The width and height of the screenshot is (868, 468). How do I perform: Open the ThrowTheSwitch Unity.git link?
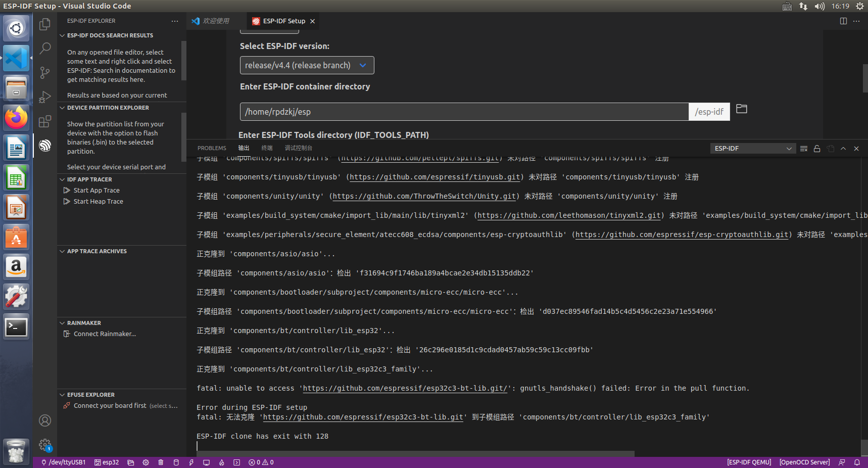(x=424, y=197)
